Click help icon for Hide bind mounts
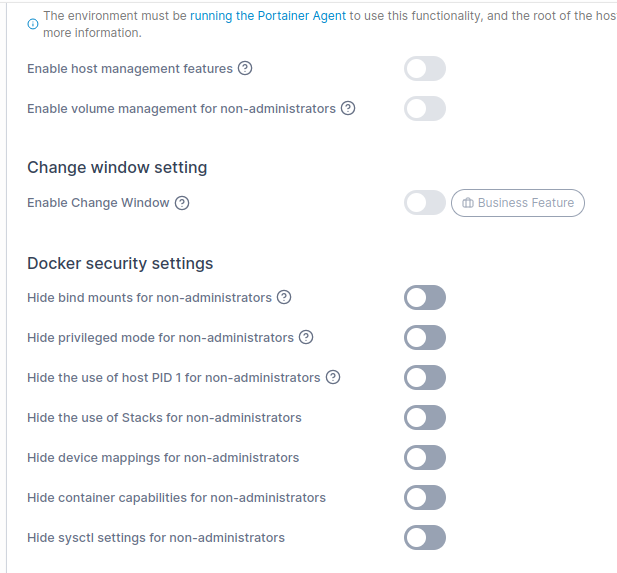 tap(284, 297)
